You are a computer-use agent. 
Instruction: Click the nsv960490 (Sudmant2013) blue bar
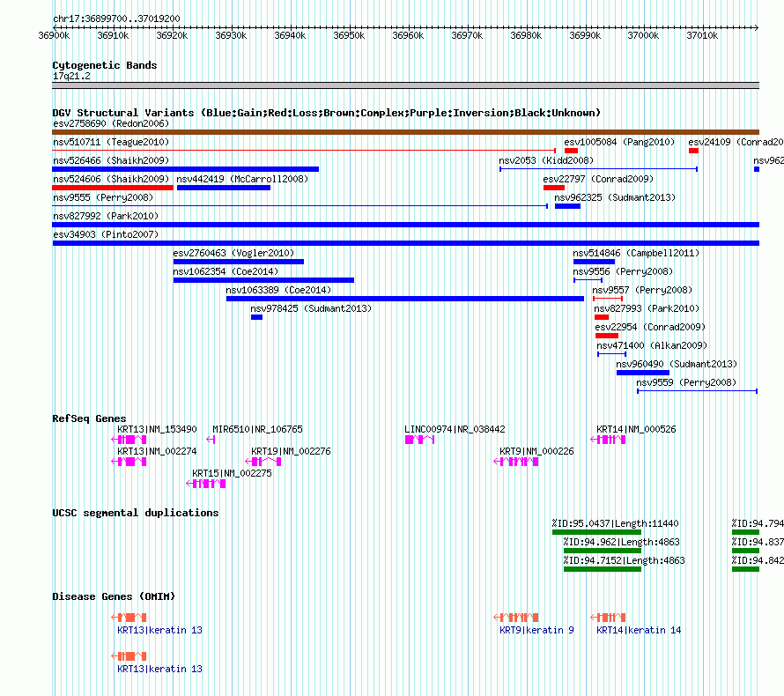[x=643, y=373]
